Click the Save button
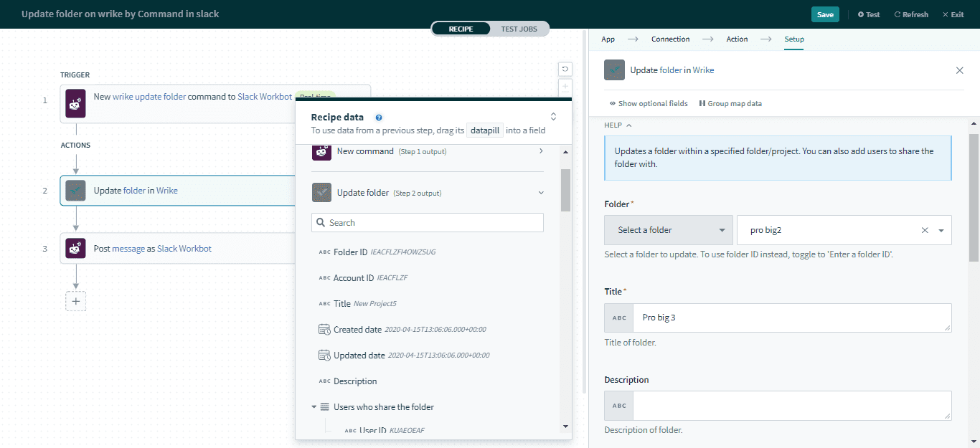The width and height of the screenshot is (980, 448). click(x=825, y=14)
